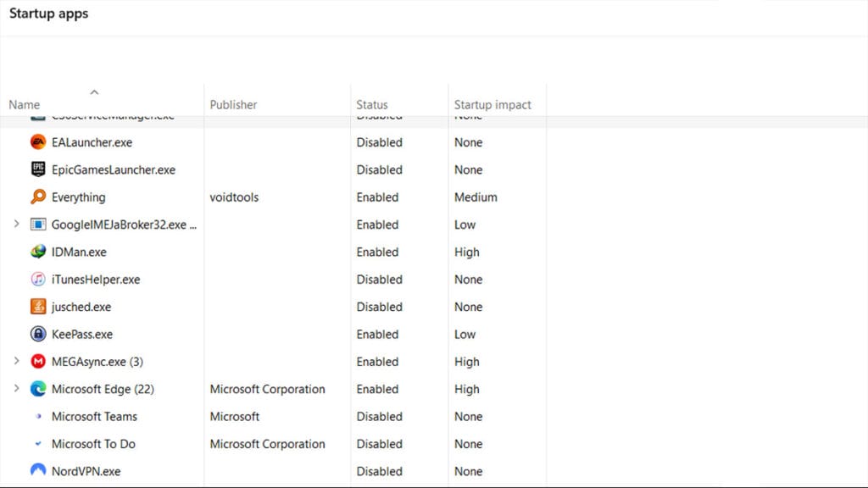Select the Microsoft Teams row
Viewport: 868px width, 488px height.
pyautogui.click(x=94, y=417)
